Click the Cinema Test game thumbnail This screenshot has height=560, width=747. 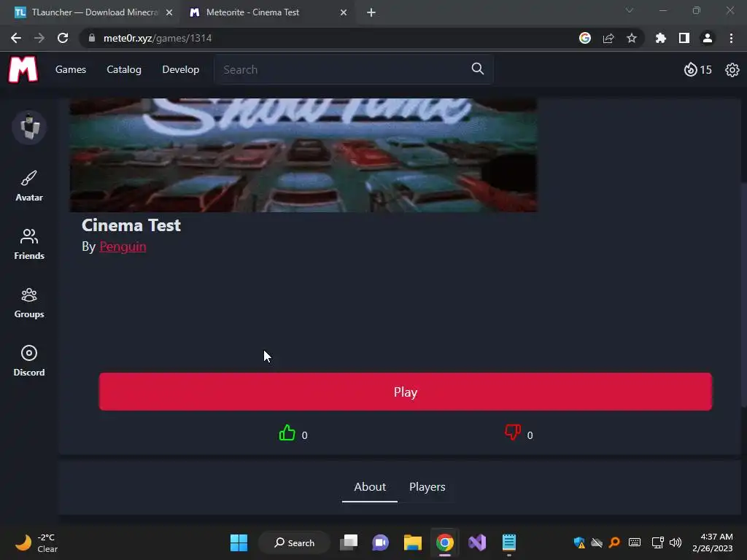tap(303, 155)
